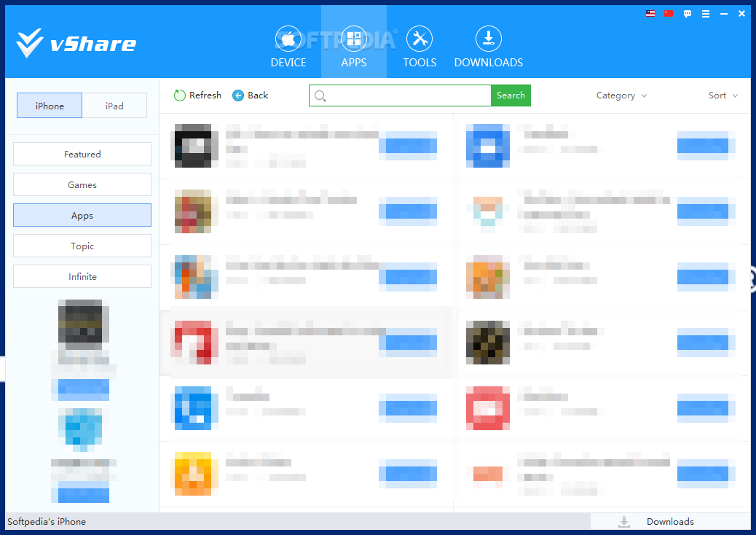Open the Infinite section

[x=82, y=276]
